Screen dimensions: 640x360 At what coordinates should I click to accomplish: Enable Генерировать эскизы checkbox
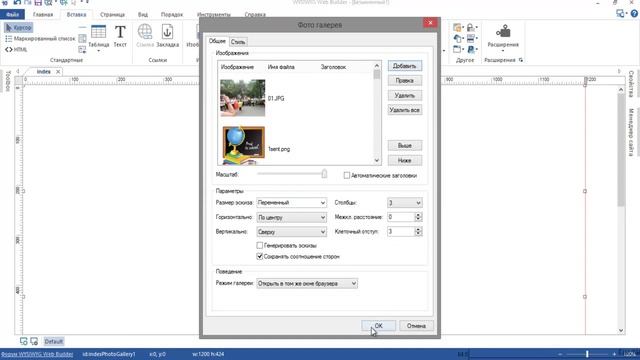coord(260,245)
